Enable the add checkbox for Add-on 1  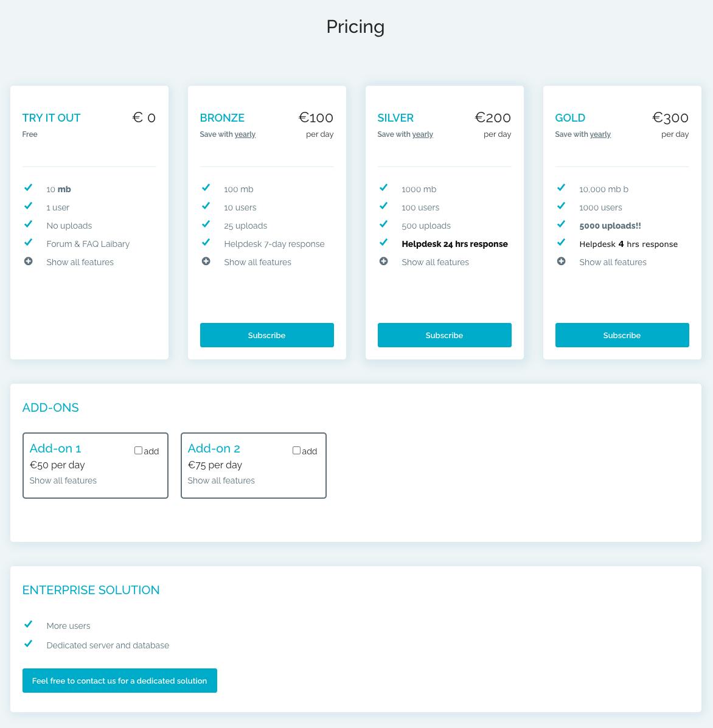point(138,450)
